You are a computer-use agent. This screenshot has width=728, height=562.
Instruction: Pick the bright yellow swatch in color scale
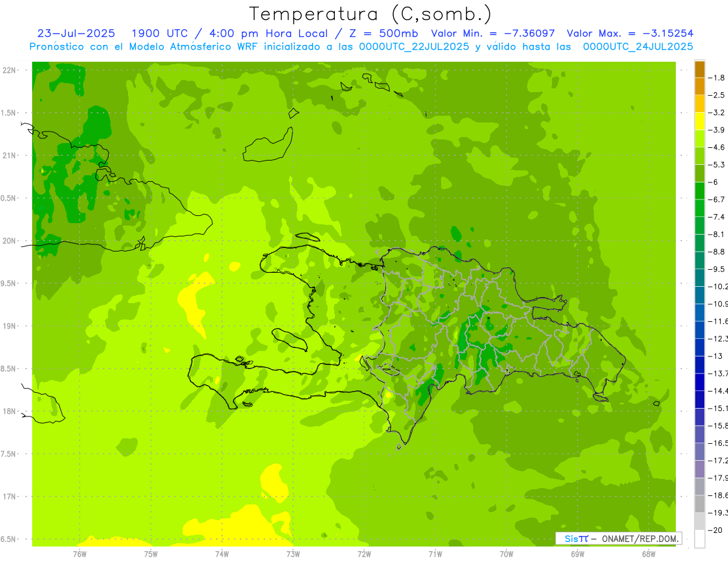coord(699,121)
